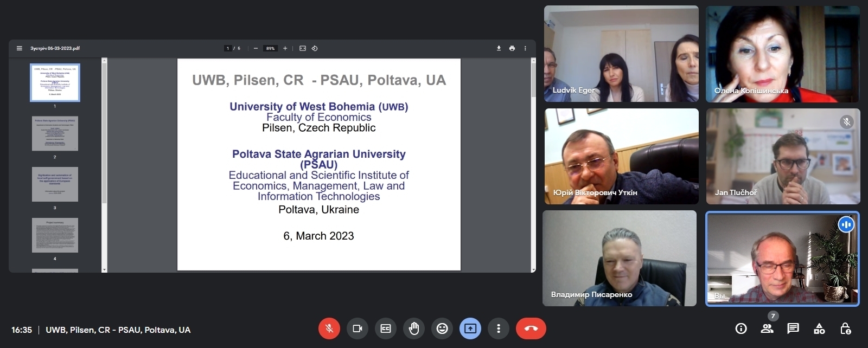This screenshot has height=348, width=868.
Task: Leave the call
Action: tap(531, 328)
